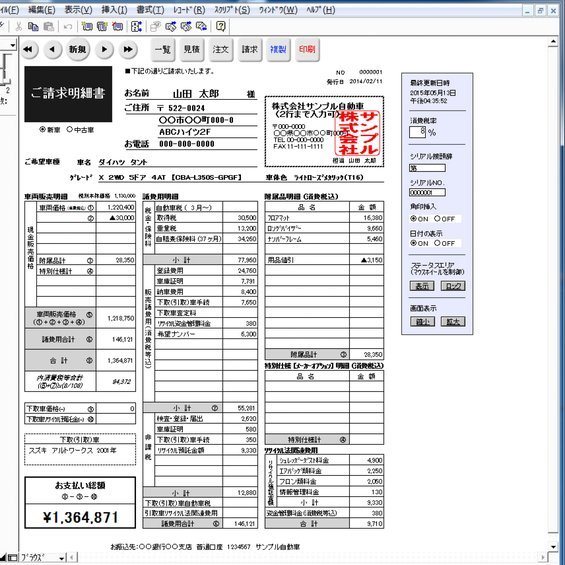Go to first record with double-left arrow

click(x=28, y=49)
